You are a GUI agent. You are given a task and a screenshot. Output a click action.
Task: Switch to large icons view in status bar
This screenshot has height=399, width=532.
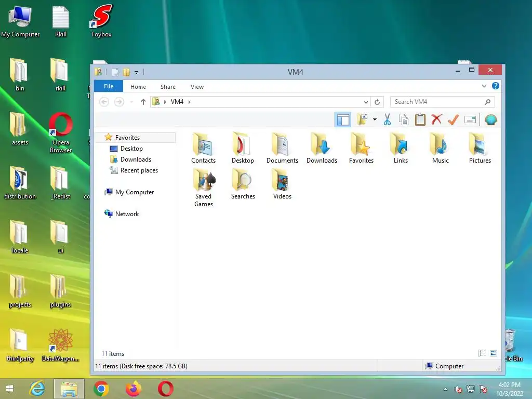[494, 353]
